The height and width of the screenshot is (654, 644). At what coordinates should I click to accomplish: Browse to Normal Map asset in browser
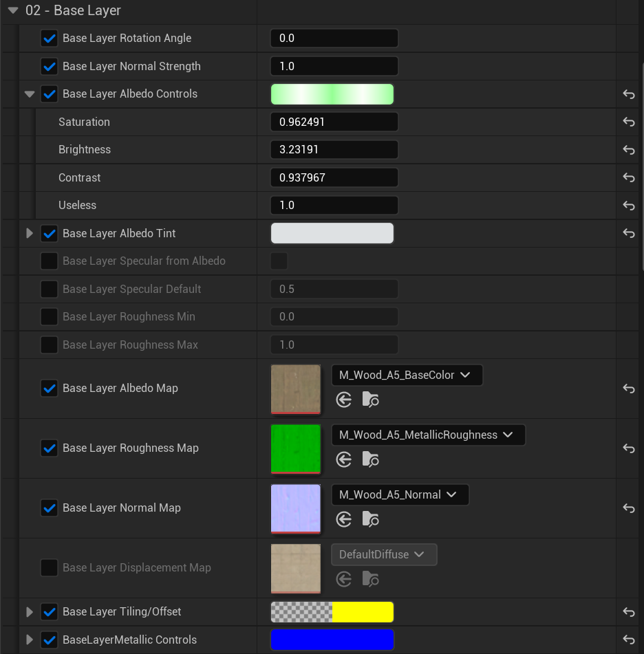pos(370,519)
